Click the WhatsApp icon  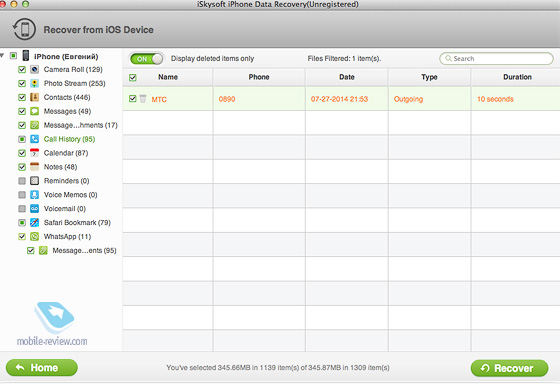[34, 236]
